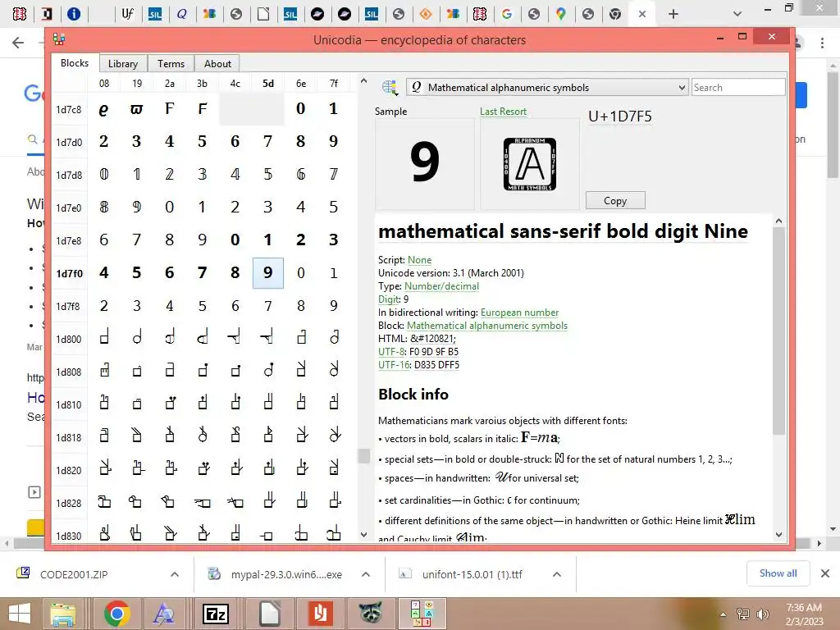Click description panel scrollbar down arrow

[x=779, y=534]
